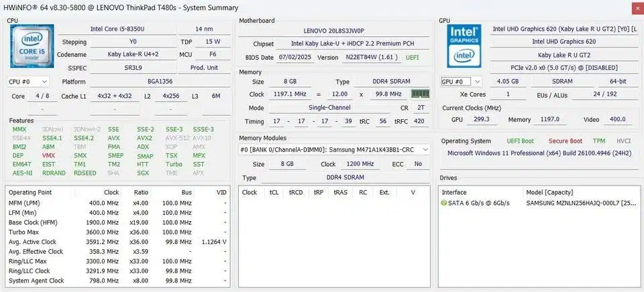Click the green SATA drive status icon
644x292 pixels.
(x=444, y=203)
